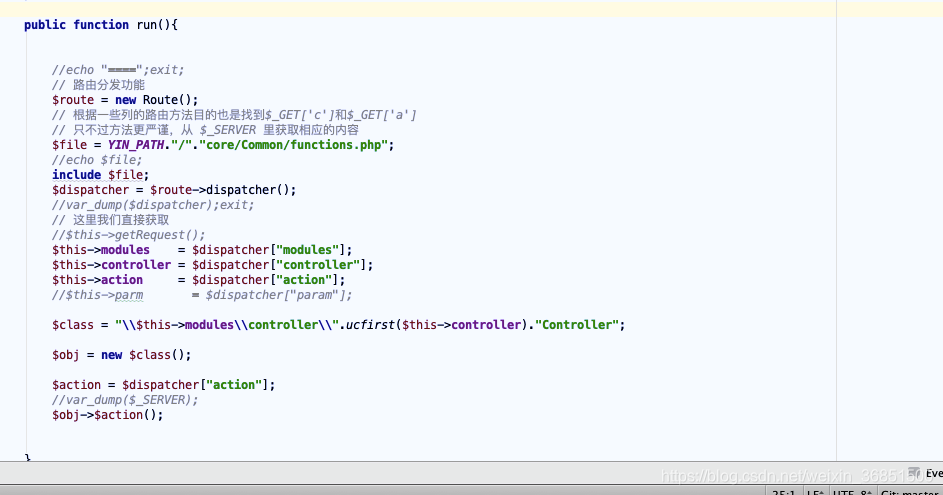
Task: Click the comment mentioning $_GET['c'] and $_GET['a']
Action: coord(234,115)
